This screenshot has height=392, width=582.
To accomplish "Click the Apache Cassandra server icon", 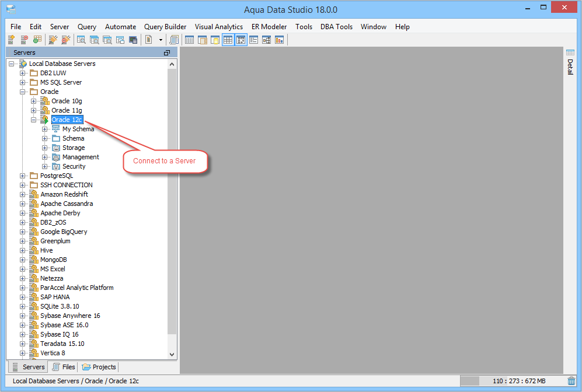I will [34, 203].
